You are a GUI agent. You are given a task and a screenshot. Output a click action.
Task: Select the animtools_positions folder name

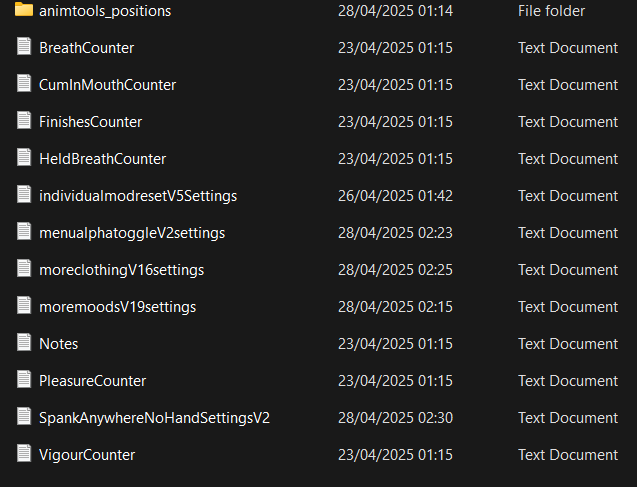pos(105,11)
